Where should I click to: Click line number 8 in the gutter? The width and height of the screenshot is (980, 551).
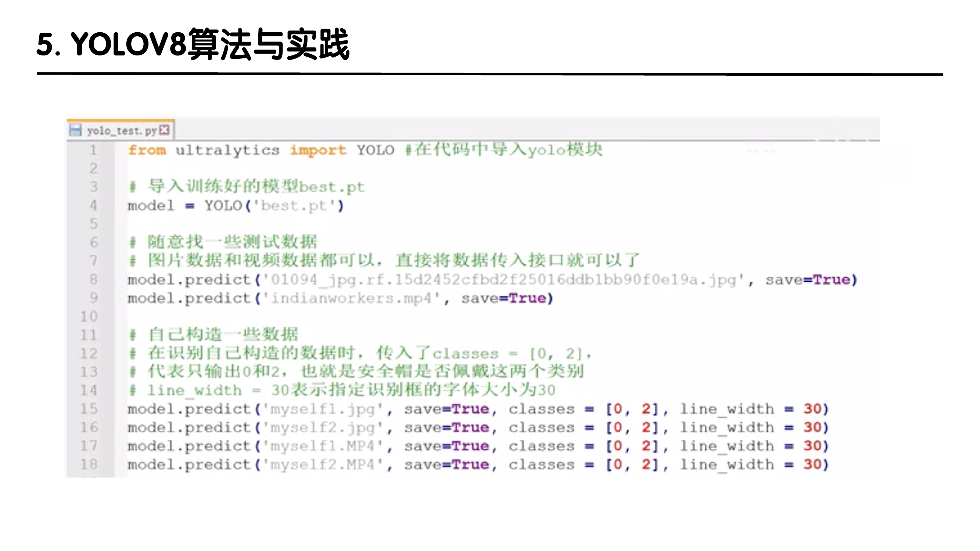[93, 280]
